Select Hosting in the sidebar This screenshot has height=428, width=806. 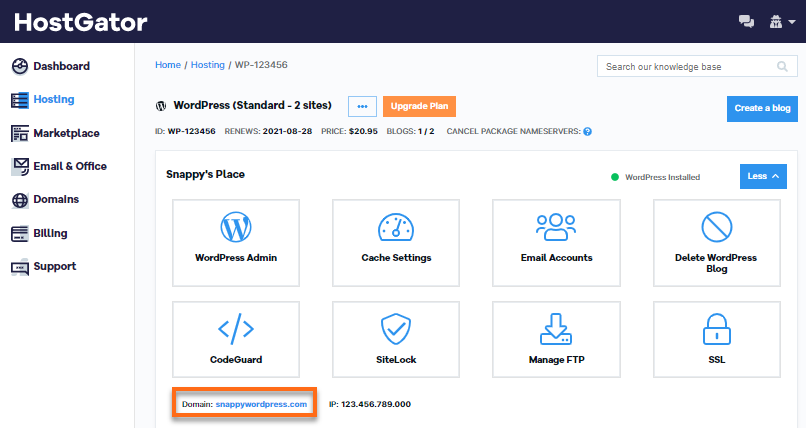pos(53,99)
